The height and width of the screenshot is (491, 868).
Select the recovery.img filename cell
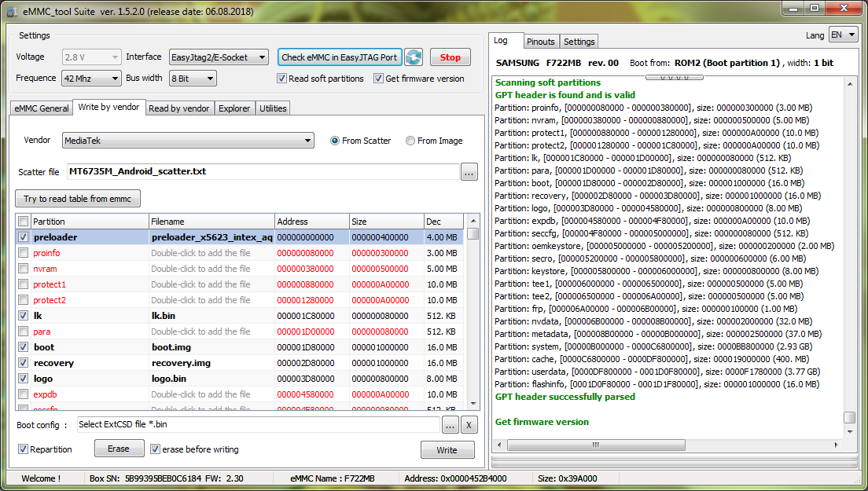(211, 363)
